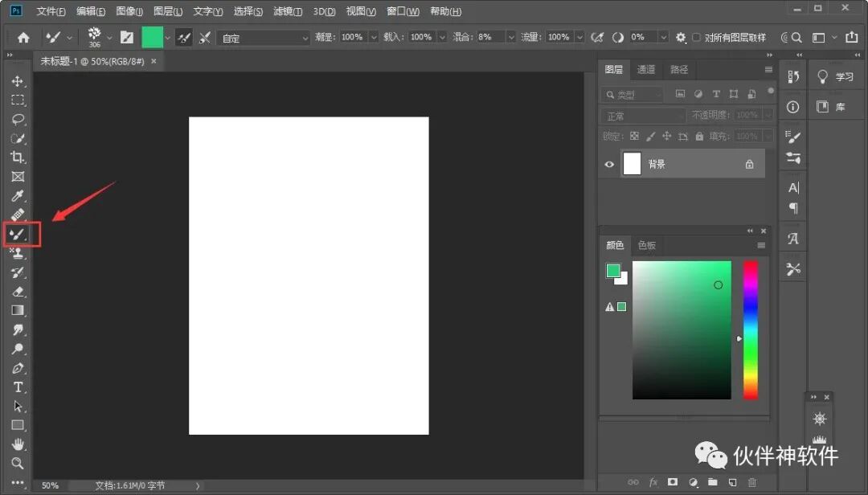Select the Move tool
Screen dimensions: 868x495
[18, 81]
